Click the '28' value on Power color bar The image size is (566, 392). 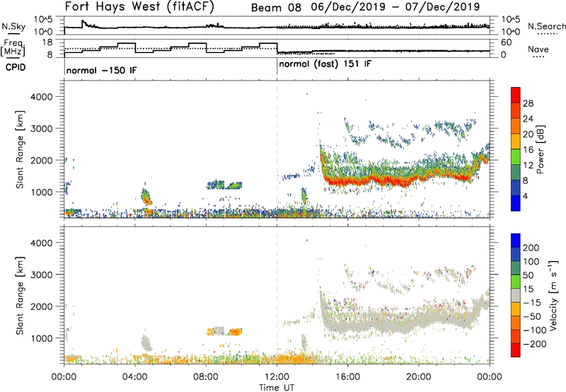point(528,103)
